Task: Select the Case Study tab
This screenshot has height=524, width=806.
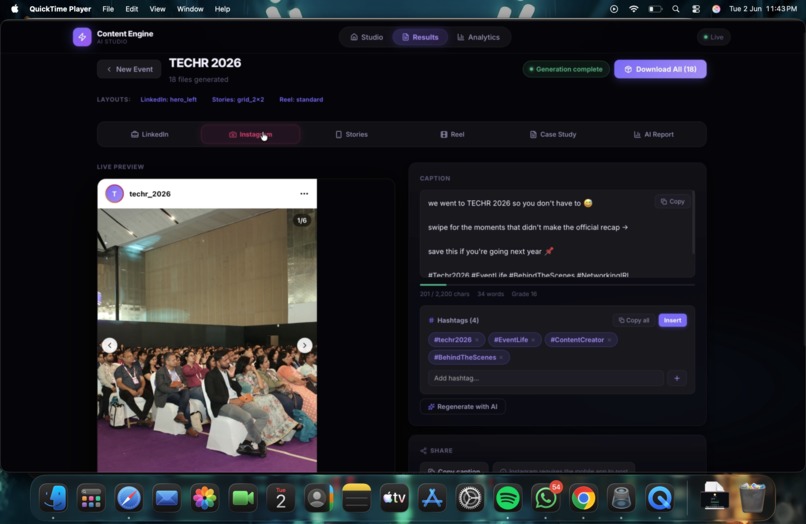Action: (x=553, y=134)
